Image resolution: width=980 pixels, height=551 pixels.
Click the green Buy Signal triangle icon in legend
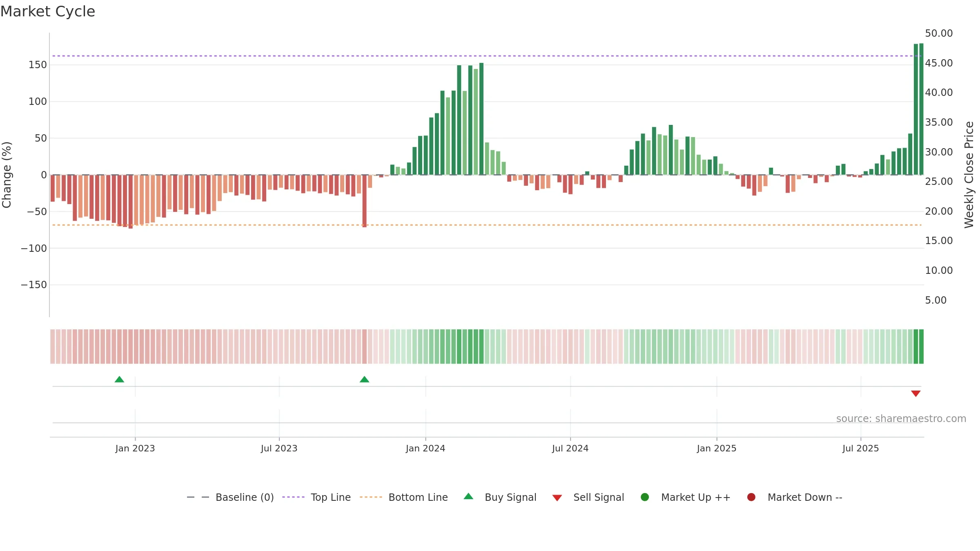[x=469, y=496]
